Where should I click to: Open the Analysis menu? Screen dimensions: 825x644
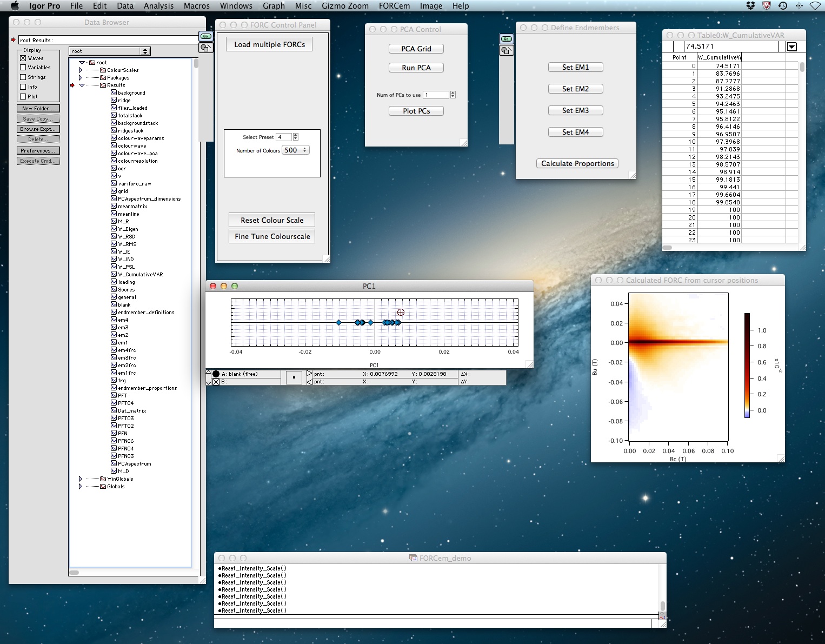158,6
